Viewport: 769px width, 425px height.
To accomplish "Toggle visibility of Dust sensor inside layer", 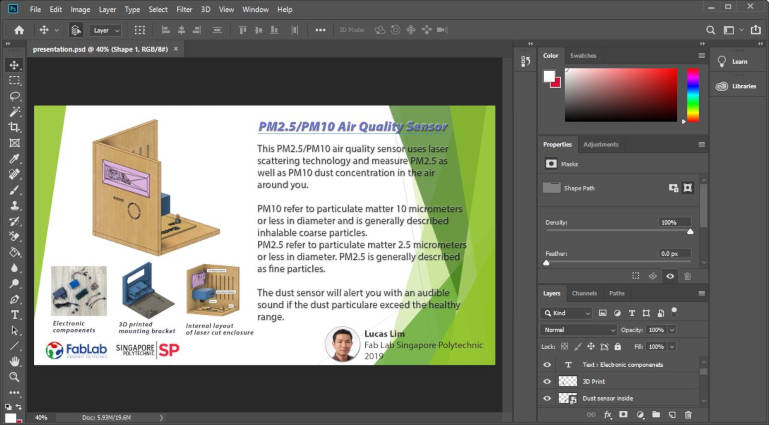I will click(x=547, y=398).
